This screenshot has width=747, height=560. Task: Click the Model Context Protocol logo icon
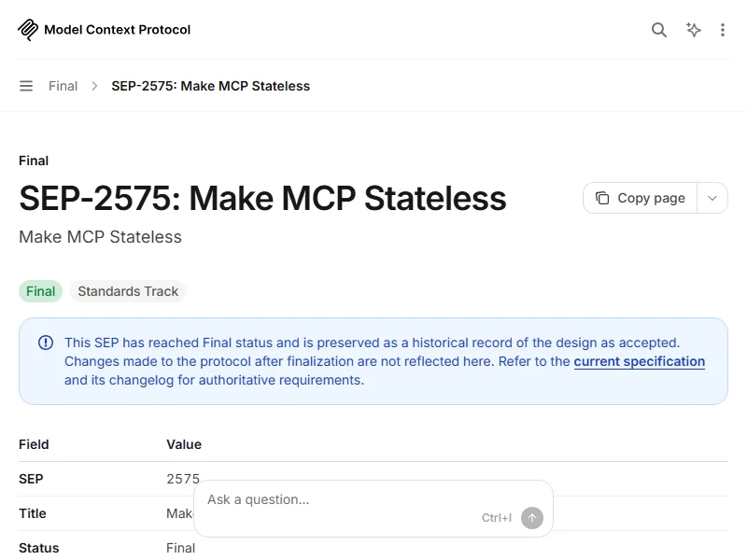click(x=28, y=30)
